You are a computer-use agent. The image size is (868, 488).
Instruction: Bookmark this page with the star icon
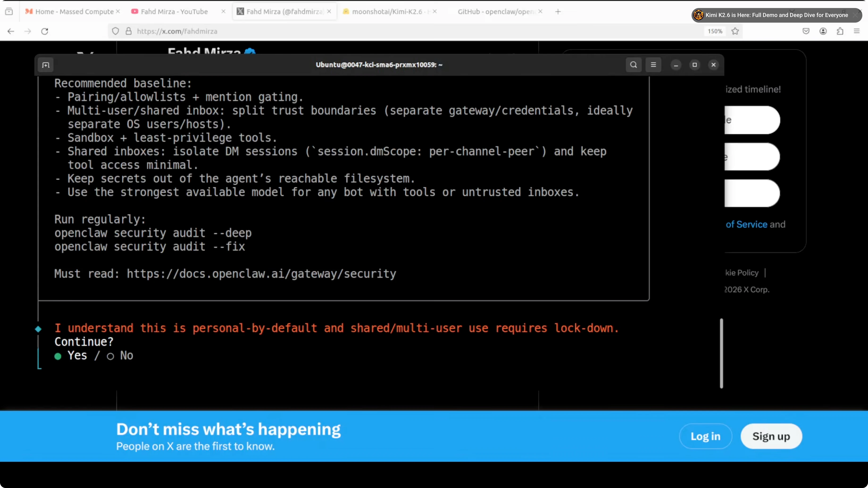pos(735,31)
